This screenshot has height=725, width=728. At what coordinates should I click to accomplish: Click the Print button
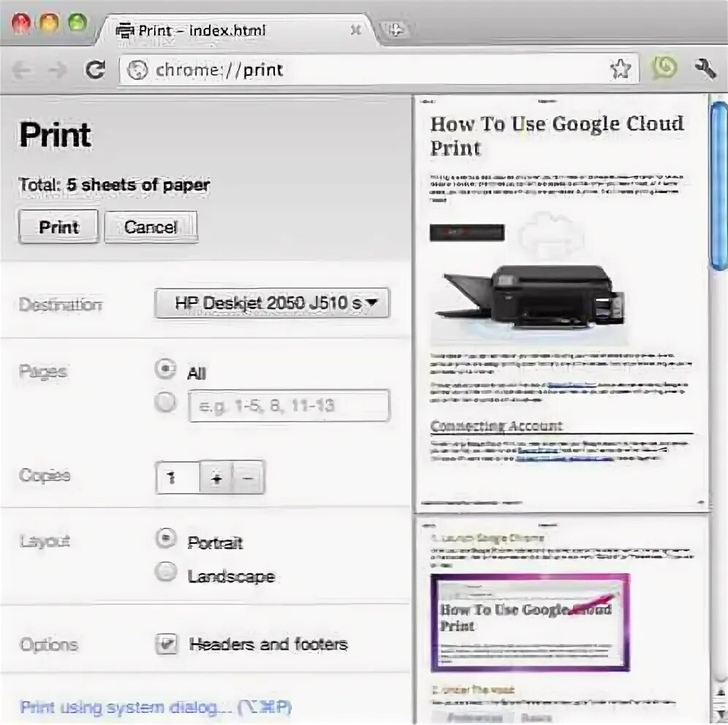[x=58, y=227]
